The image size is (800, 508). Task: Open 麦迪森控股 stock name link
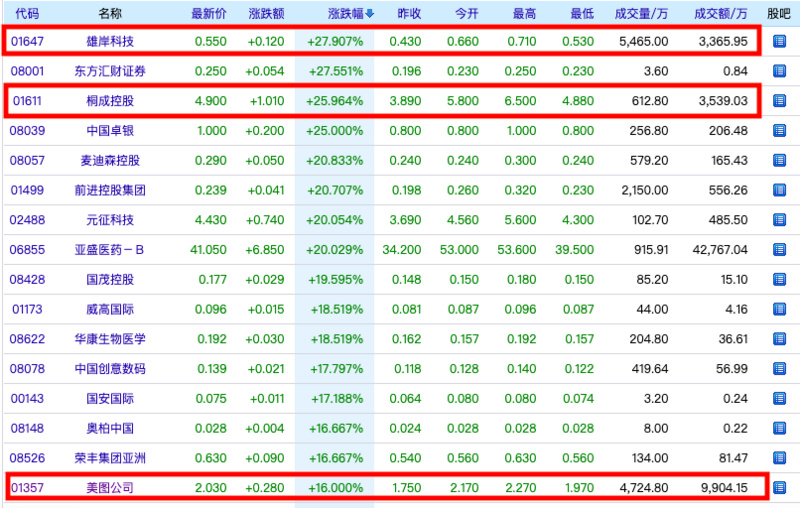pyautogui.click(x=110, y=160)
